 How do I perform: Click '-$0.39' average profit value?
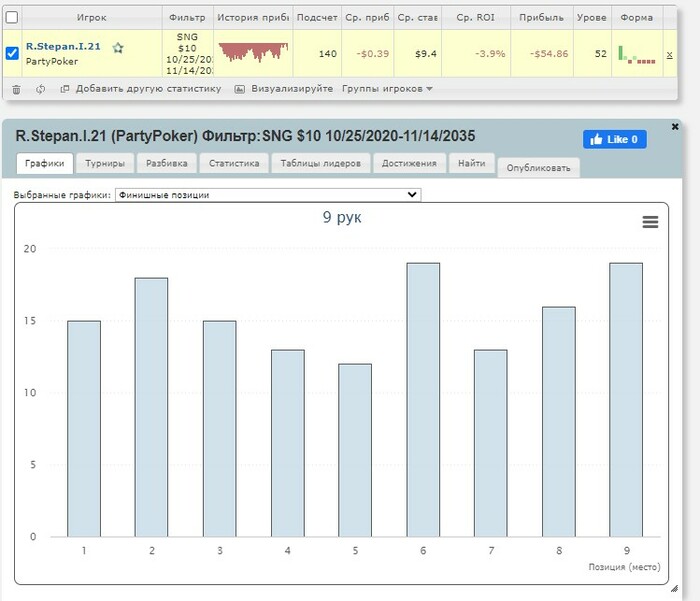coord(373,54)
